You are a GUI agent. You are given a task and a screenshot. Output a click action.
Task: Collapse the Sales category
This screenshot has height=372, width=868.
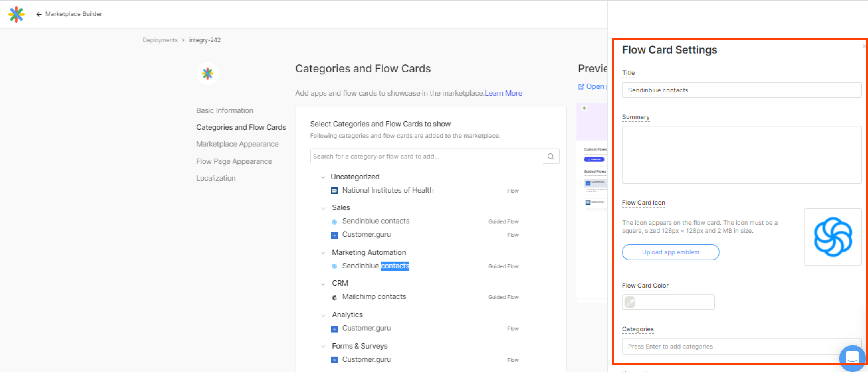pyautogui.click(x=323, y=208)
